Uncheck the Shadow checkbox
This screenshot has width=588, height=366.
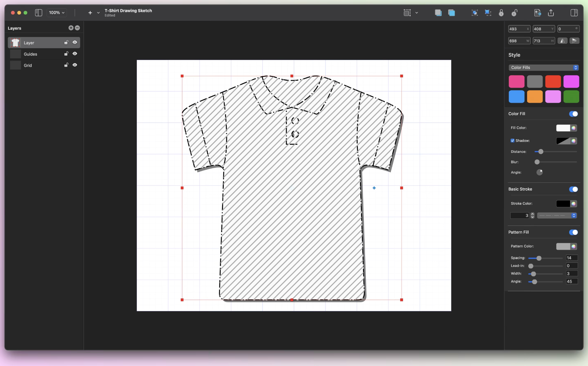click(513, 141)
